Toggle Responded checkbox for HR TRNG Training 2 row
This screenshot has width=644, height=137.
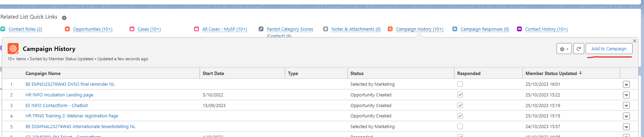click(x=460, y=116)
